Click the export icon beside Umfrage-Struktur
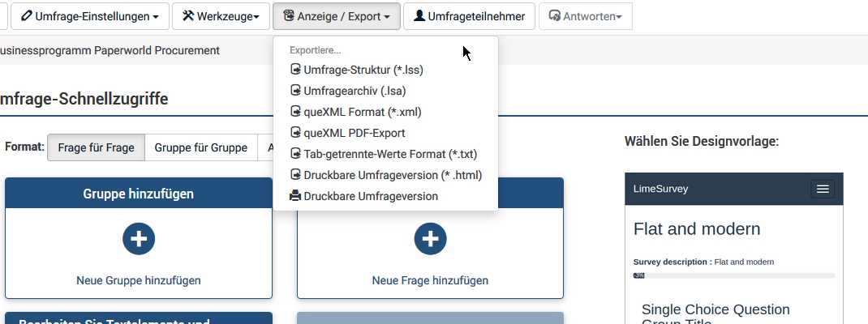The image size is (868, 324). (295, 70)
